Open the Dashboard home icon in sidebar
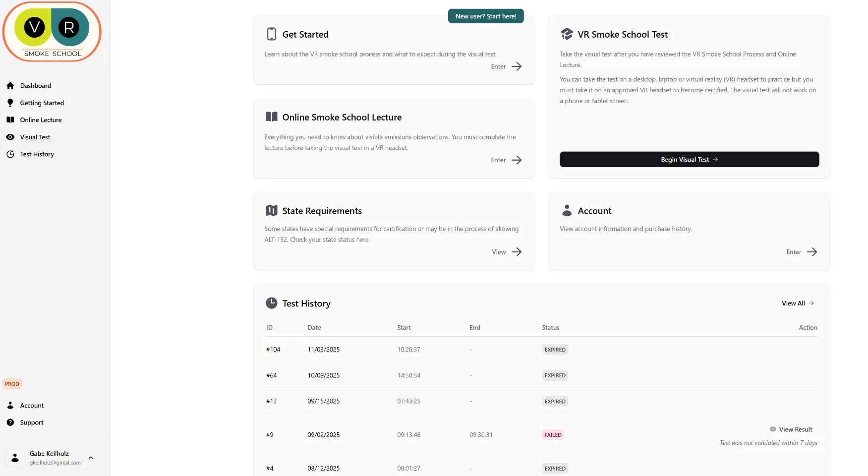This screenshot has height=476, width=868. pos(10,85)
